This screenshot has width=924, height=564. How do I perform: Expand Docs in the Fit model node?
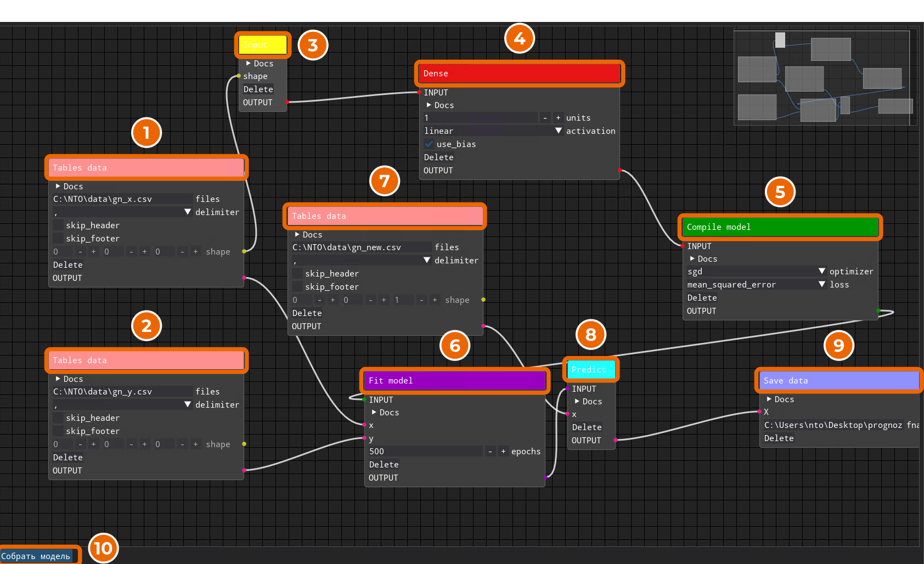pos(385,413)
